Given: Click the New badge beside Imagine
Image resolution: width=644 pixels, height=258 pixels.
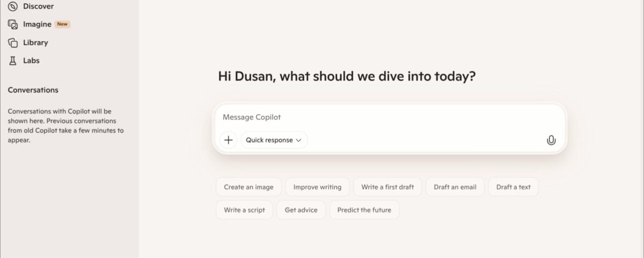Looking at the screenshot, I should [x=62, y=24].
